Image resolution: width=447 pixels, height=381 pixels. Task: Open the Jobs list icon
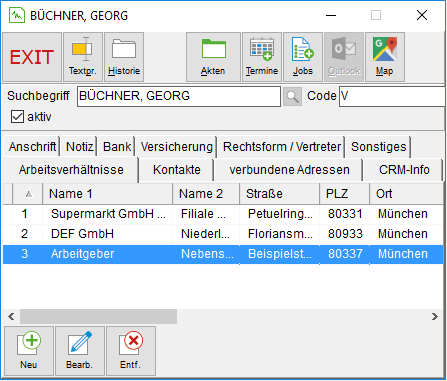303,57
